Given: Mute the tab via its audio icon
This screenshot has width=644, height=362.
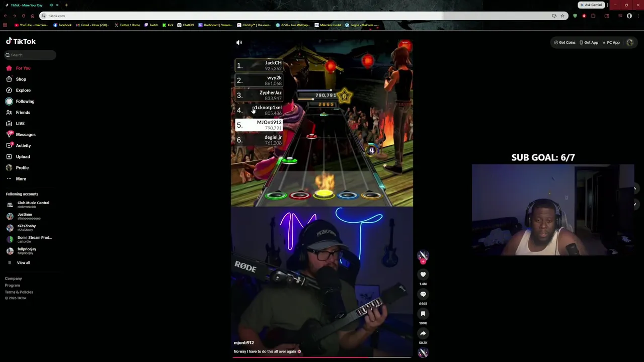Looking at the screenshot, I should tap(51, 5).
